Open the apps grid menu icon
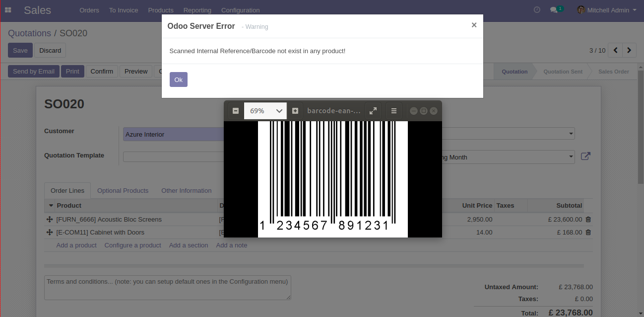The image size is (644, 317). [8, 10]
